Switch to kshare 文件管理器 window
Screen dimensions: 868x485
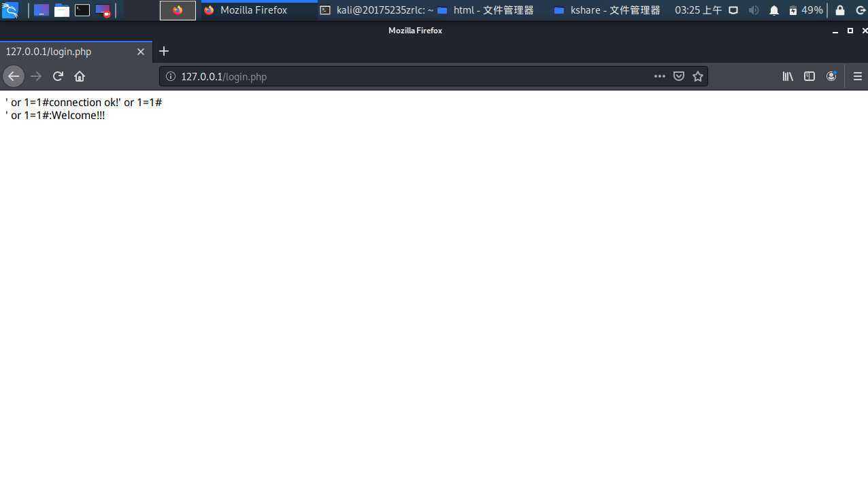click(x=607, y=10)
